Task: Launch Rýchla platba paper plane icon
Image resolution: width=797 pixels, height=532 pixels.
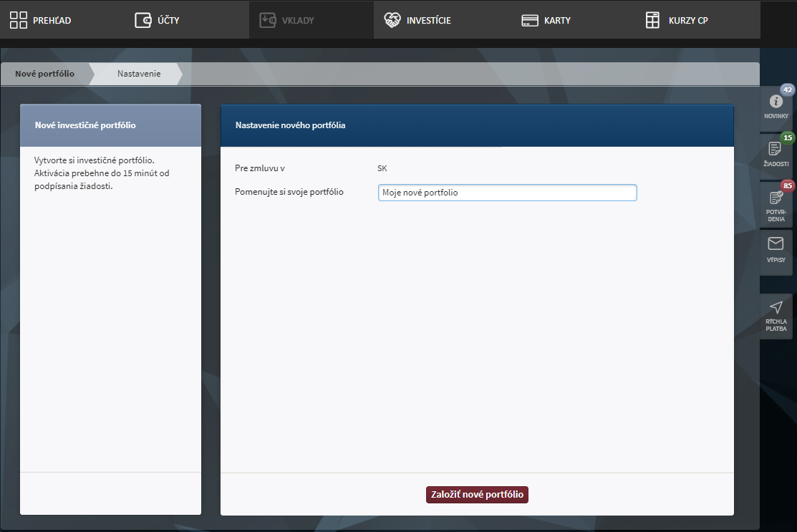Action: (776, 307)
